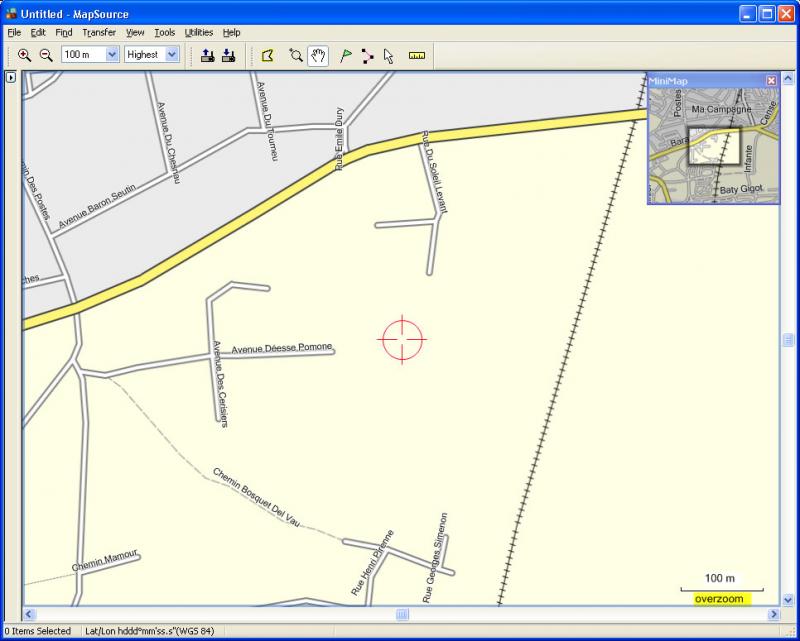This screenshot has height=641, width=800.
Task: Select the Hand pan tool
Action: [x=318, y=56]
